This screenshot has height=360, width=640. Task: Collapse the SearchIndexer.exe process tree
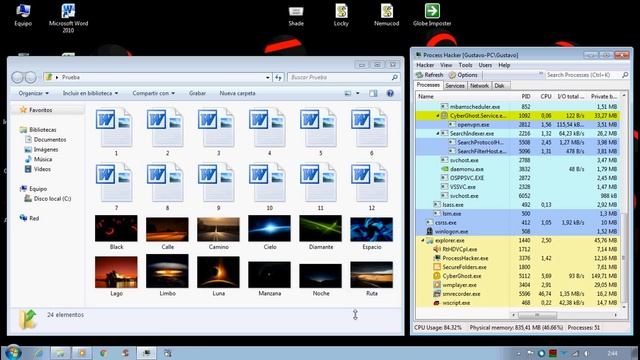pos(438,133)
